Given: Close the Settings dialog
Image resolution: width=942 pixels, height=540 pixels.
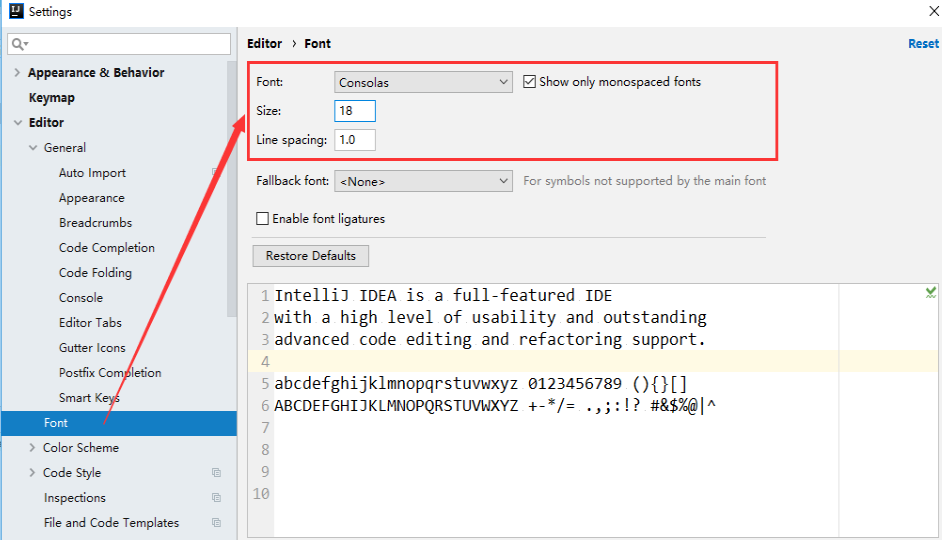Looking at the screenshot, I should click(x=934, y=11).
